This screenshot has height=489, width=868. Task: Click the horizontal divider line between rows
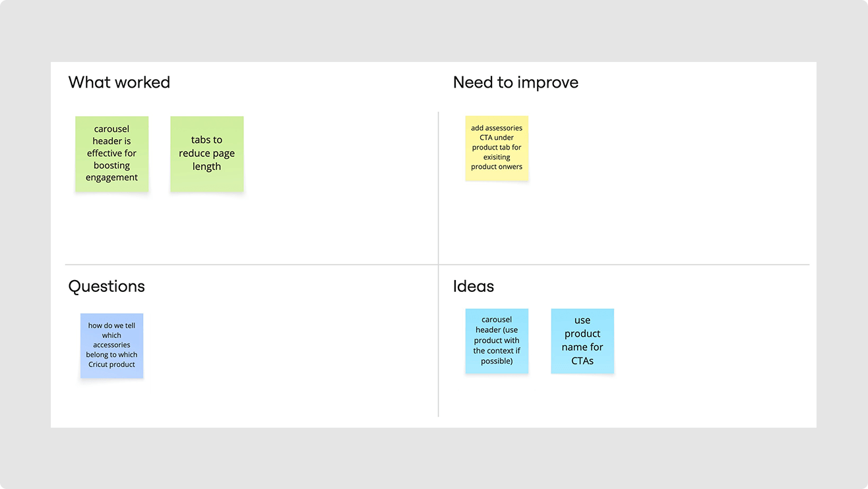coord(437,265)
